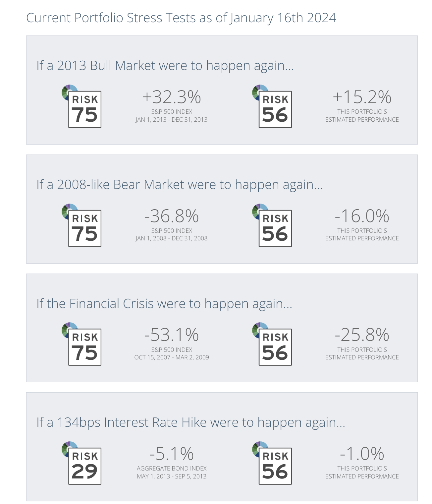Click the "If the Financial Crisis" scenario heading
The width and height of the screenshot is (432, 504).
coord(164,303)
